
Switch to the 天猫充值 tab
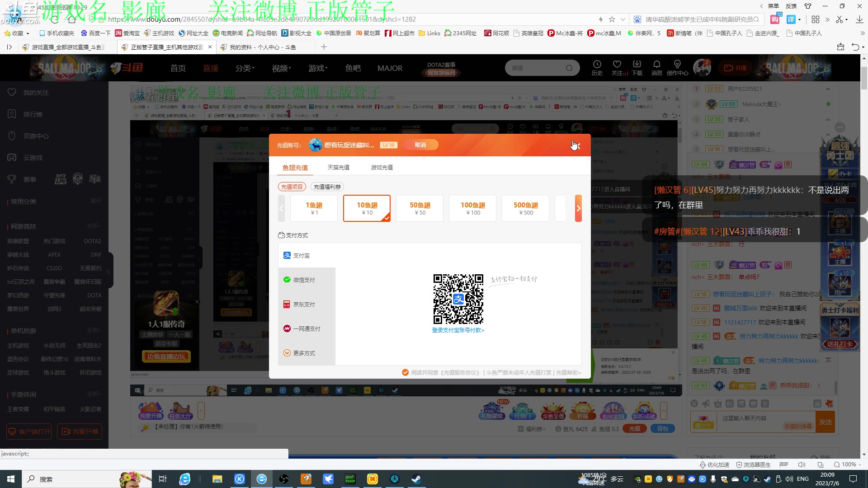pyautogui.click(x=338, y=167)
